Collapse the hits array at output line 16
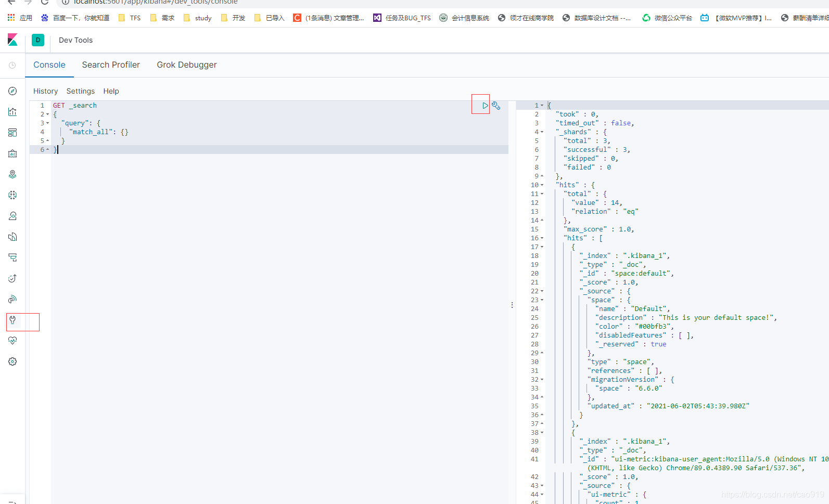The height and width of the screenshot is (504, 829). [542, 238]
